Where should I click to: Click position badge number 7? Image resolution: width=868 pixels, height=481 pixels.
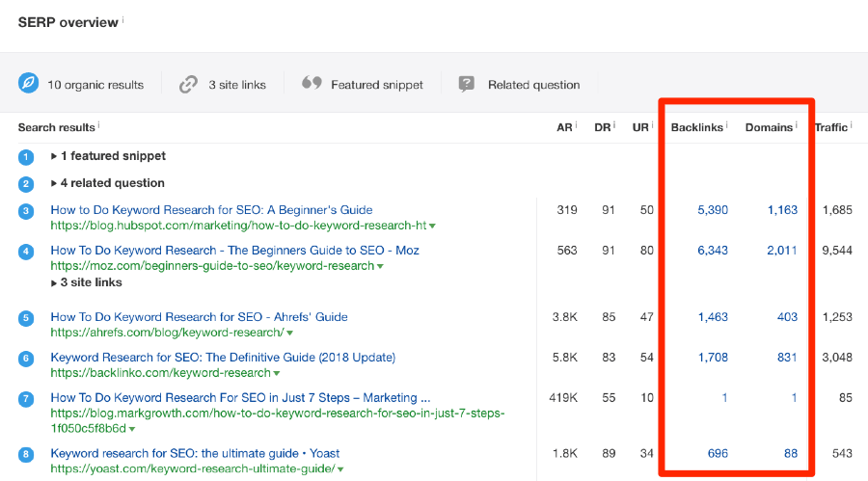[26, 399]
